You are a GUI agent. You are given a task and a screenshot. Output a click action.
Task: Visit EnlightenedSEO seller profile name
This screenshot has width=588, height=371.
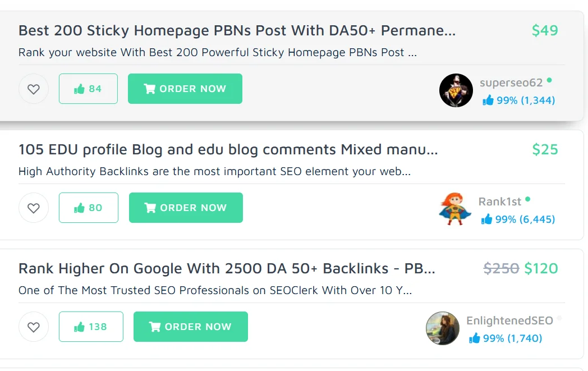(x=509, y=320)
